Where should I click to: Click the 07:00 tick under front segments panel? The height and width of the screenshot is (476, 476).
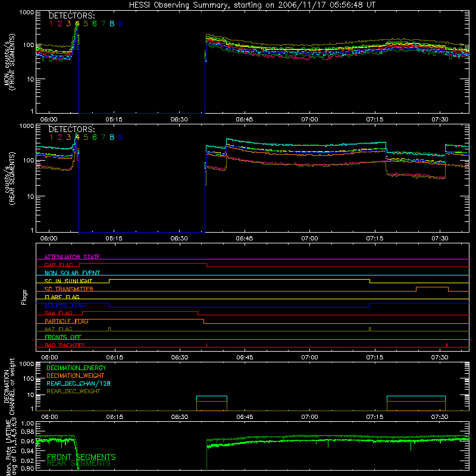click(x=309, y=120)
